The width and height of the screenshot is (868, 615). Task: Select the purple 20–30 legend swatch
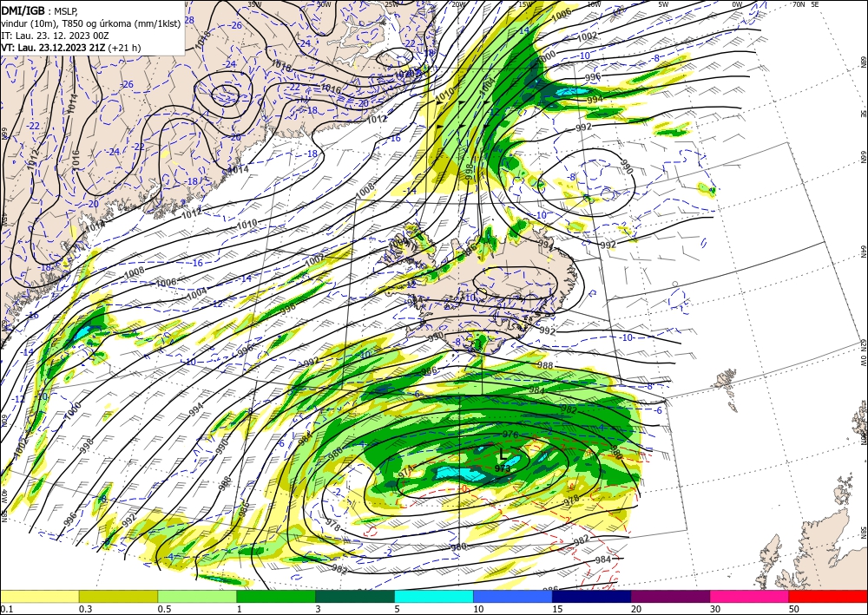(670, 596)
